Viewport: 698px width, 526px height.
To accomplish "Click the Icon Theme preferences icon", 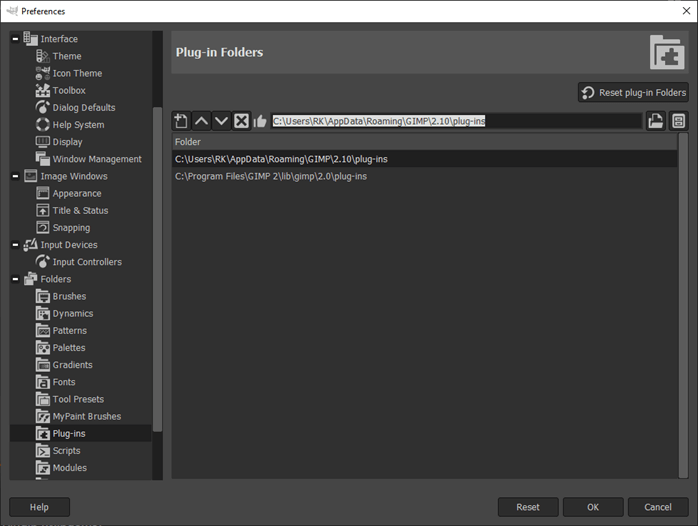I will click(x=43, y=73).
